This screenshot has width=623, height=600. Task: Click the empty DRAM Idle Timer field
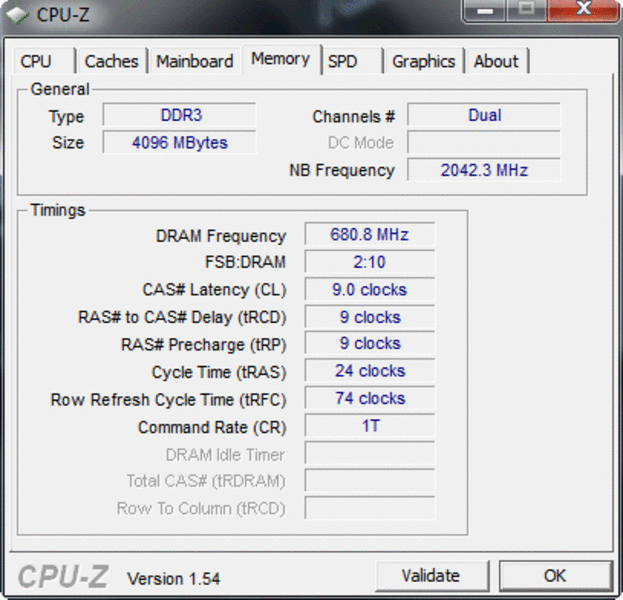click(x=370, y=453)
